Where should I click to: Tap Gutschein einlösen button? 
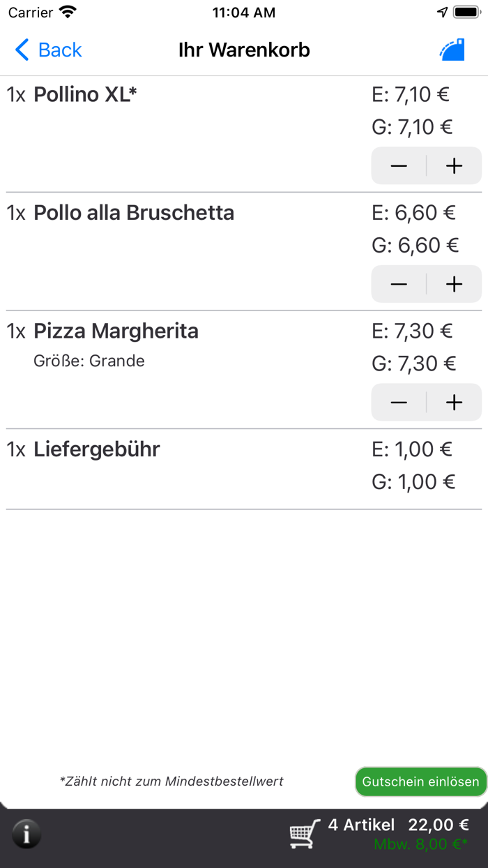pyautogui.click(x=420, y=781)
